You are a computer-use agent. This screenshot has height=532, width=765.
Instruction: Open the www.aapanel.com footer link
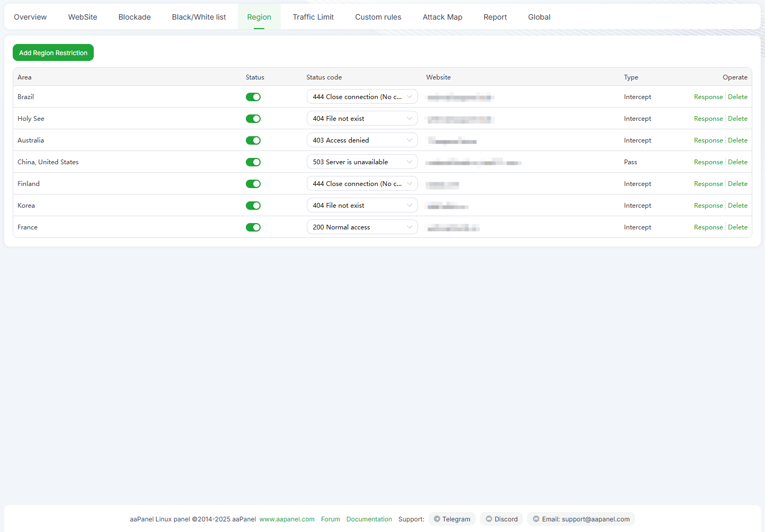pos(287,519)
